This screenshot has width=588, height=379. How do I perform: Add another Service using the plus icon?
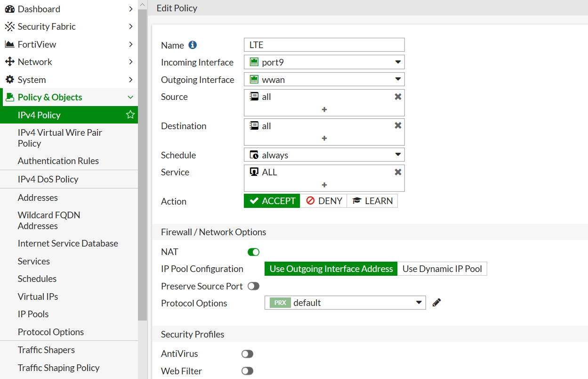point(324,185)
